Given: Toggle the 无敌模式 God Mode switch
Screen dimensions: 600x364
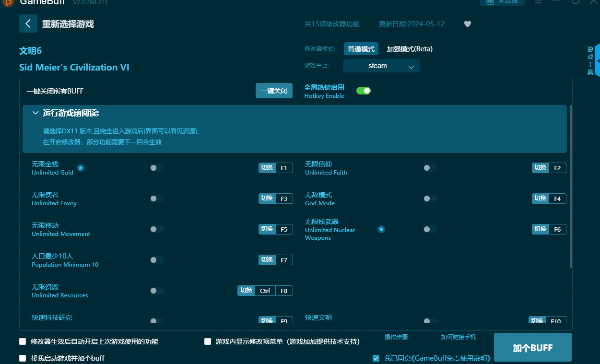Looking at the screenshot, I should 429,198.
